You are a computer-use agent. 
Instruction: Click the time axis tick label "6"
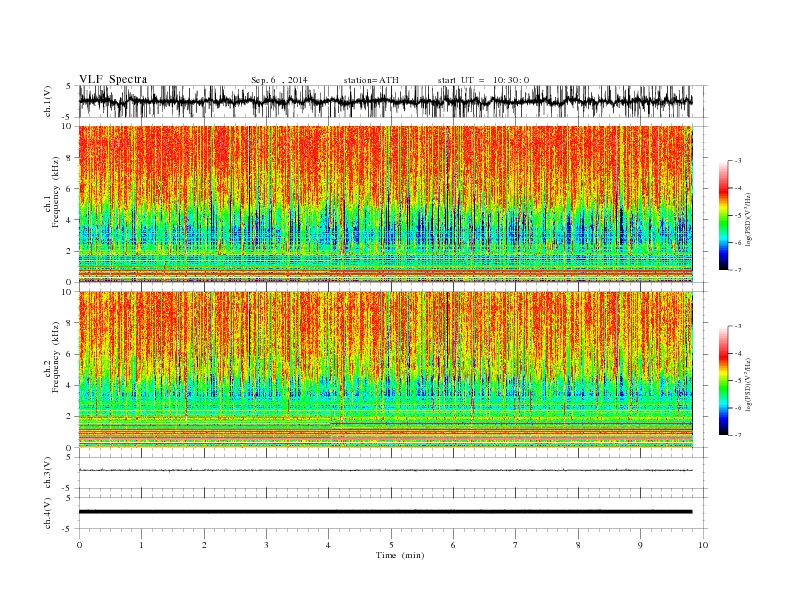(453, 545)
